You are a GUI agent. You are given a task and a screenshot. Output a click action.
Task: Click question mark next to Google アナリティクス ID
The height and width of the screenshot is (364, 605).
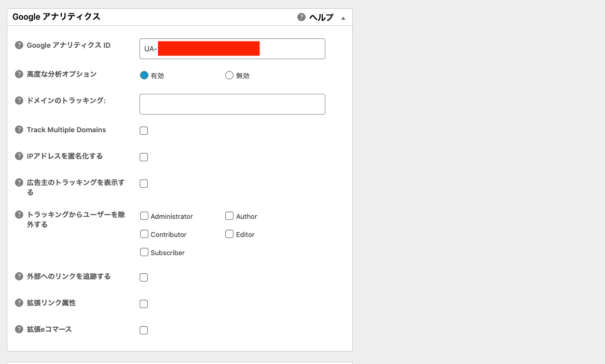pos(19,45)
